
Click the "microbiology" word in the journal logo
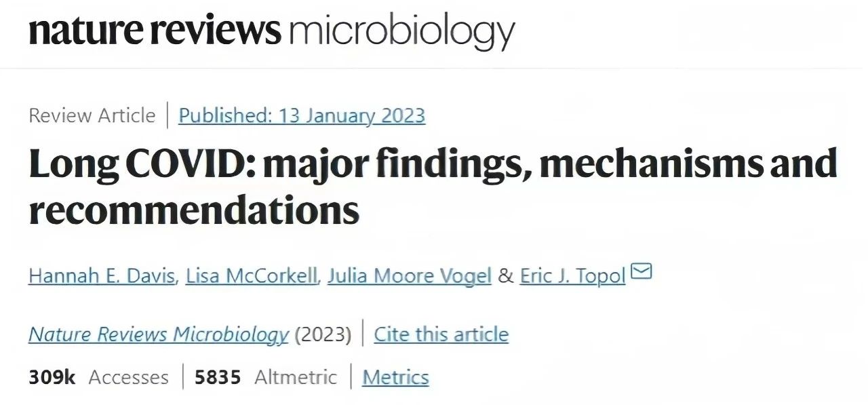(x=401, y=32)
